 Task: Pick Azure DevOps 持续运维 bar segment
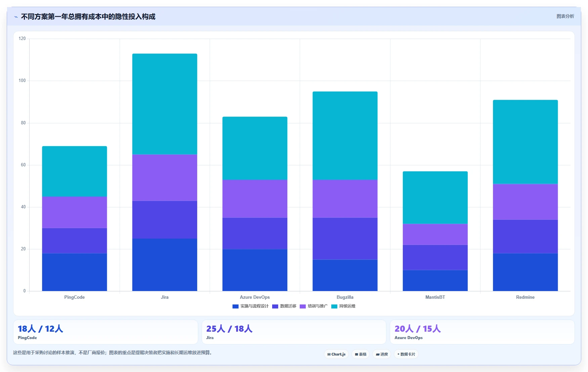pyautogui.click(x=255, y=148)
